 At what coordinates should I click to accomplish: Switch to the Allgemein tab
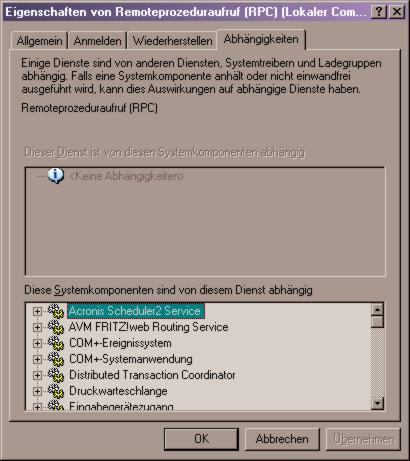click(x=39, y=41)
